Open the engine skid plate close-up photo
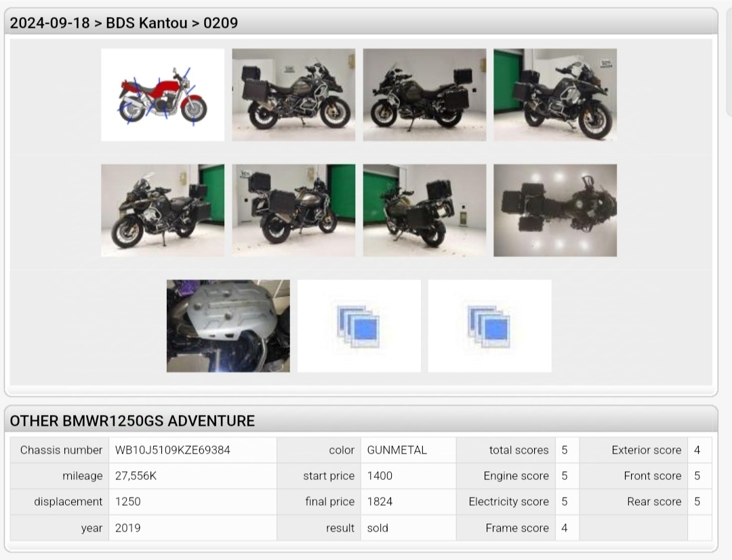 (x=228, y=326)
